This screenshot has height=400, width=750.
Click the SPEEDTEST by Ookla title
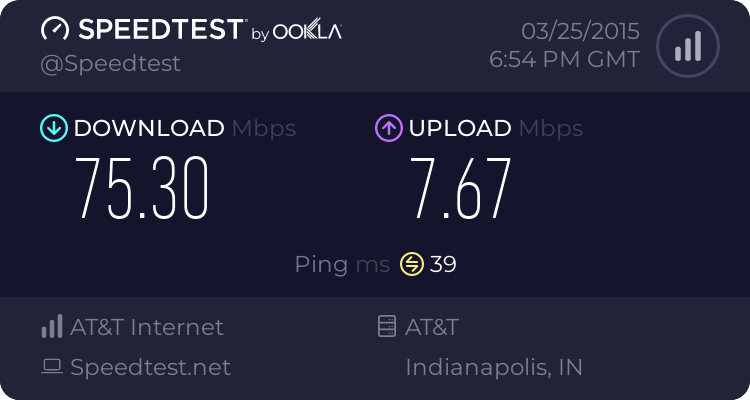pyautogui.click(x=190, y=30)
